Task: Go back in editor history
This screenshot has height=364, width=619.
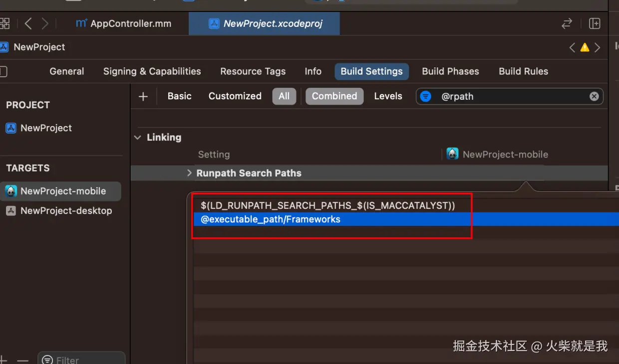Action: click(x=28, y=23)
